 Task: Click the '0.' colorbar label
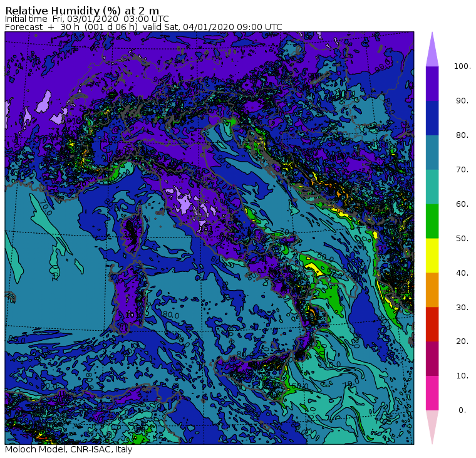(462, 410)
